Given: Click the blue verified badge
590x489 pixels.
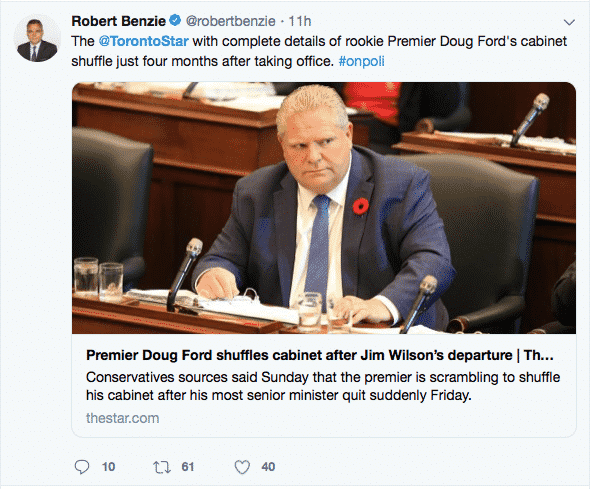Looking at the screenshot, I should pyautogui.click(x=175, y=20).
